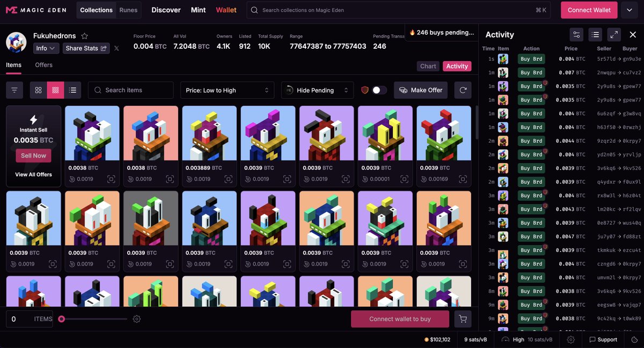Show the Chart view
Image resolution: width=644 pixels, height=348 pixels.
[428, 66]
